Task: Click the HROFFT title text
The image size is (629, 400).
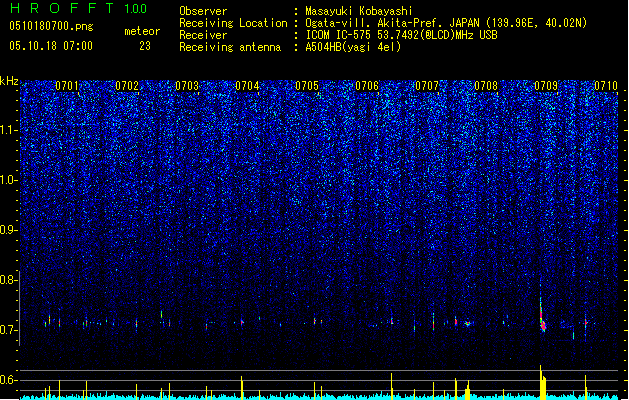Action: click(x=61, y=8)
